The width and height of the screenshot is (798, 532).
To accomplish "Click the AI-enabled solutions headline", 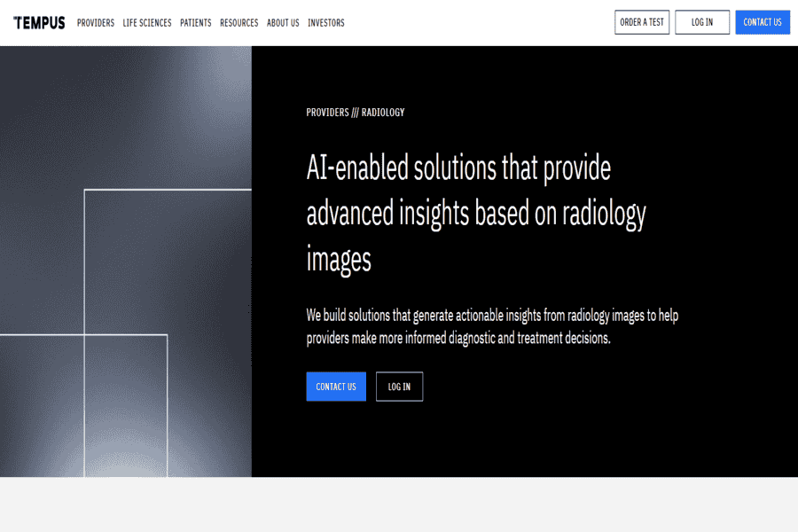I will pyautogui.click(x=476, y=214).
